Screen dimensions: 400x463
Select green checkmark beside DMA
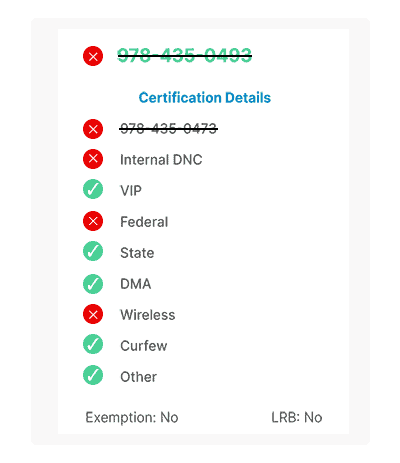tap(93, 284)
